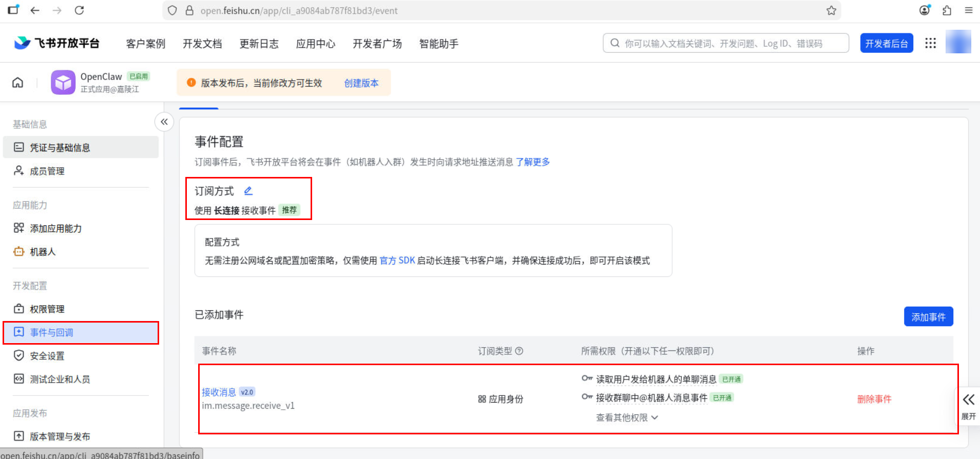Collapse the left sidebar panel

click(x=164, y=122)
